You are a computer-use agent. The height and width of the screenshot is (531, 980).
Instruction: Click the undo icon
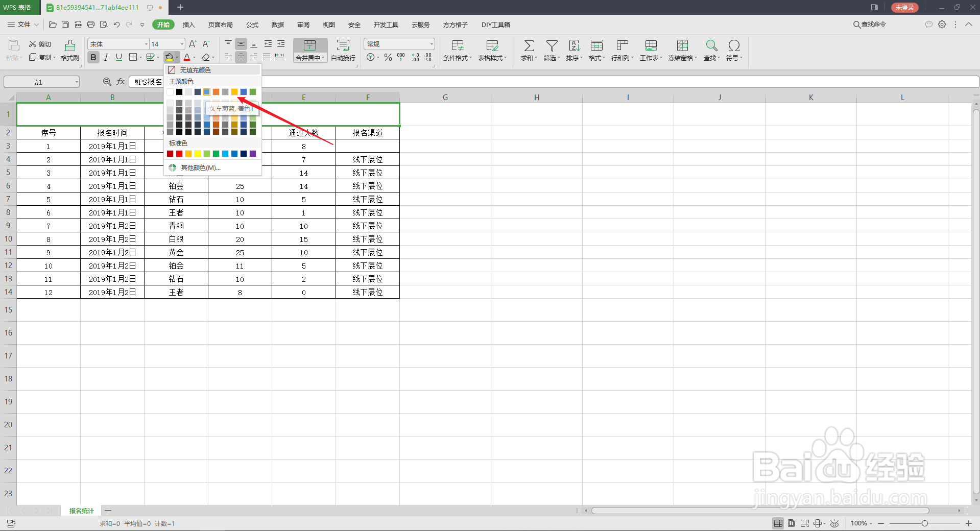pyautogui.click(x=116, y=25)
